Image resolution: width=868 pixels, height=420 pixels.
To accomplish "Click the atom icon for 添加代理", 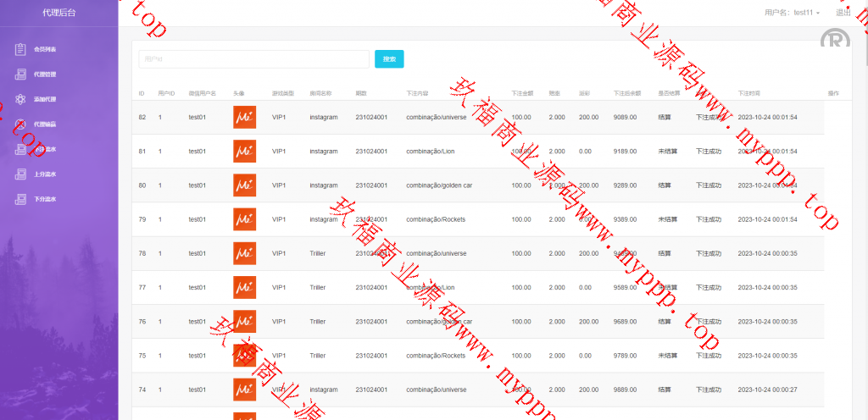I will coord(20,99).
